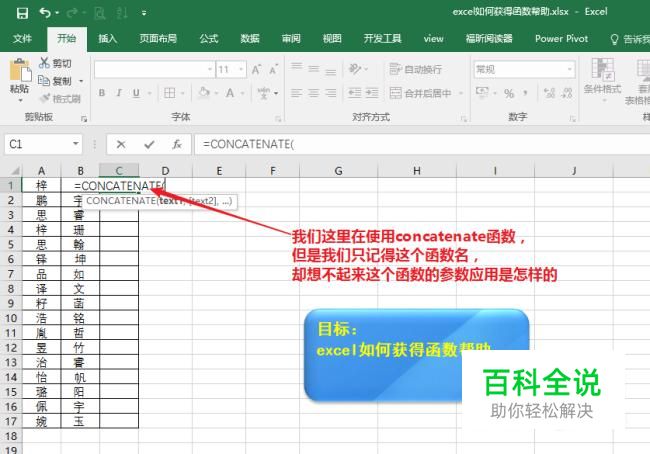Switch to the 公式 ribbon tab
This screenshot has height=454, width=650.
pos(209,39)
